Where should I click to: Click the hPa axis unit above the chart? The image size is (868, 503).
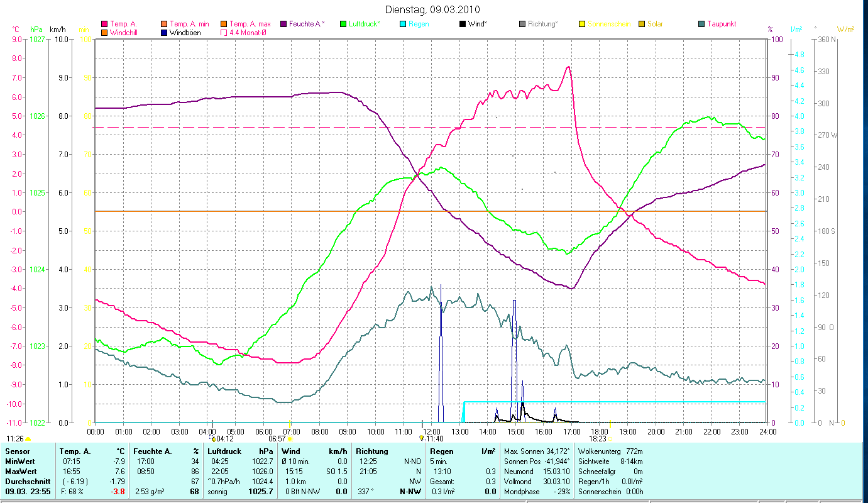click(36, 29)
